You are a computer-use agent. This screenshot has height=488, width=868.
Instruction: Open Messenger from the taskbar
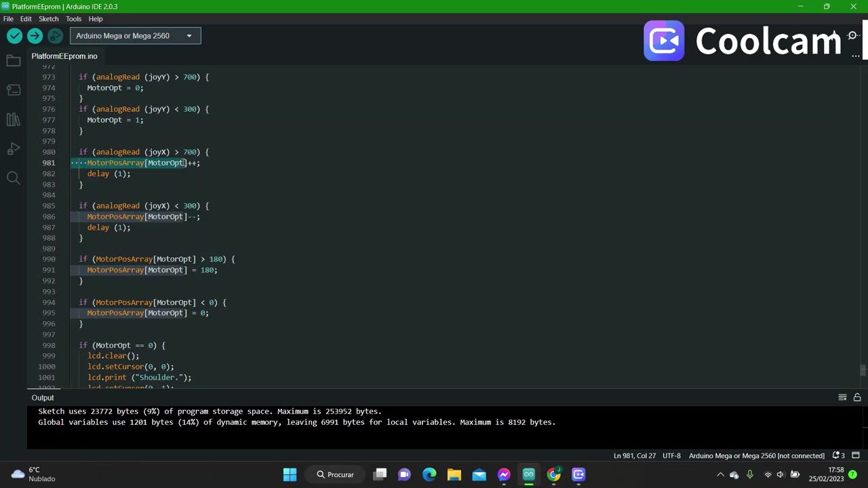click(504, 474)
